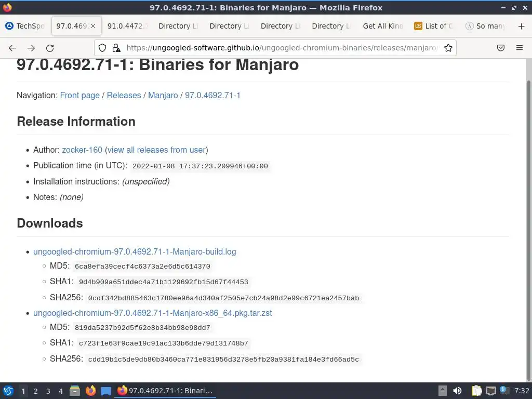Click the Notes (none) text
Viewport: 532px width, 399px height.
click(58, 197)
